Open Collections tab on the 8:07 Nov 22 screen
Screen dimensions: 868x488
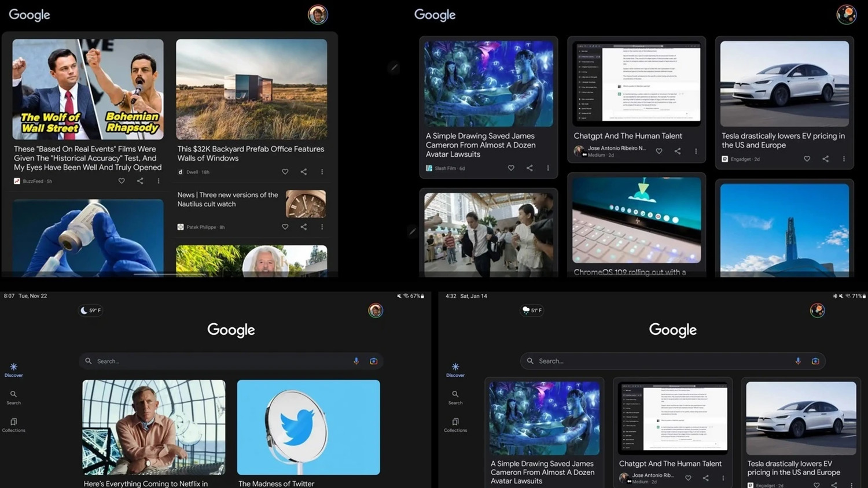click(x=13, y=425)
